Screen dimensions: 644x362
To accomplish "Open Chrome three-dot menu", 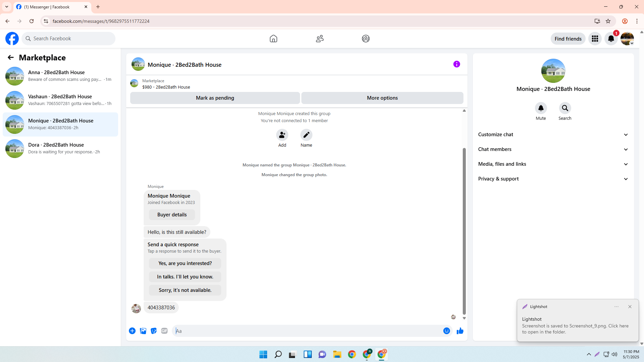I will [x=637, y=21].
